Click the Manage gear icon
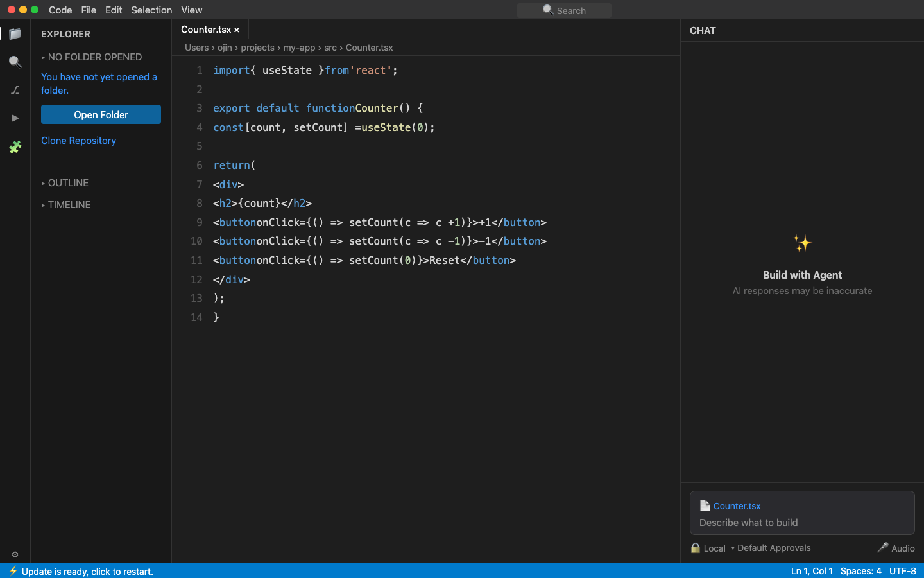The width and height of the screenshot is (924, 578). pyautogui.click(x=15, y=554)
